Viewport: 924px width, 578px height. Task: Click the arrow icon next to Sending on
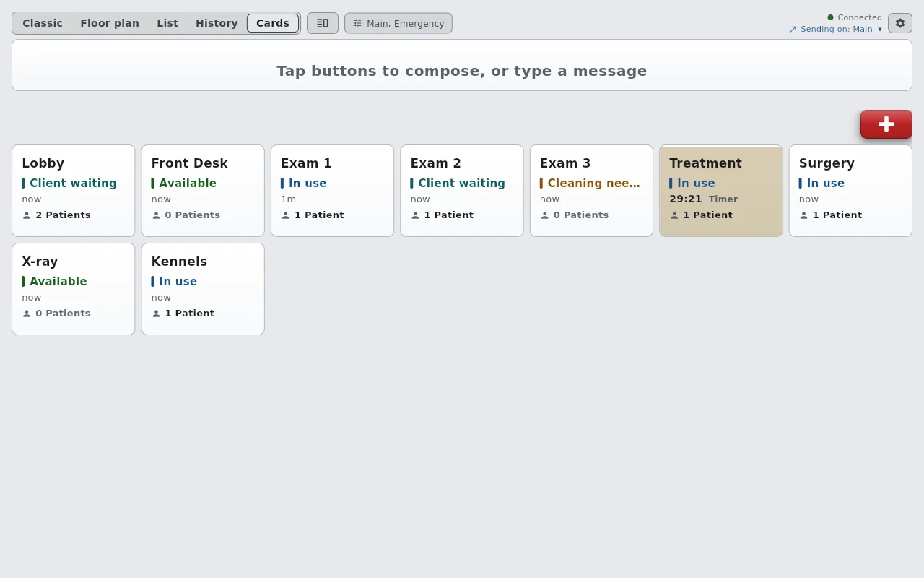coord(793,30)
